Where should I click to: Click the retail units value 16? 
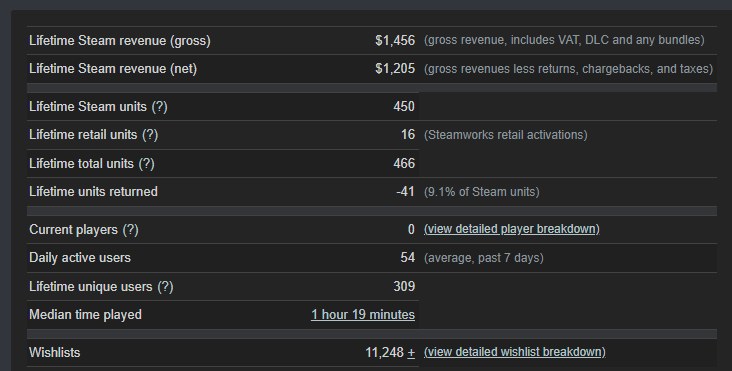(408, 134)
